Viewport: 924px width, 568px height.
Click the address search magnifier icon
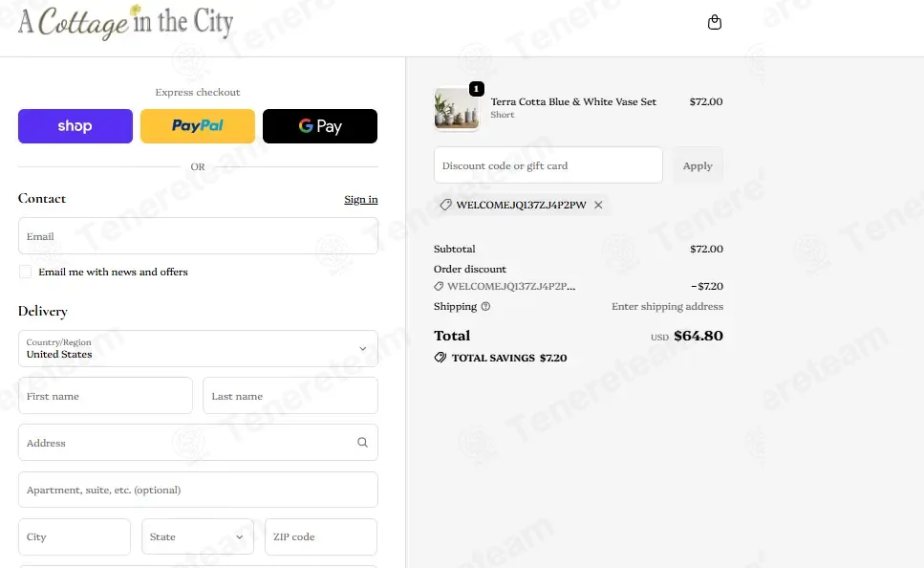(x=362, y=443)
